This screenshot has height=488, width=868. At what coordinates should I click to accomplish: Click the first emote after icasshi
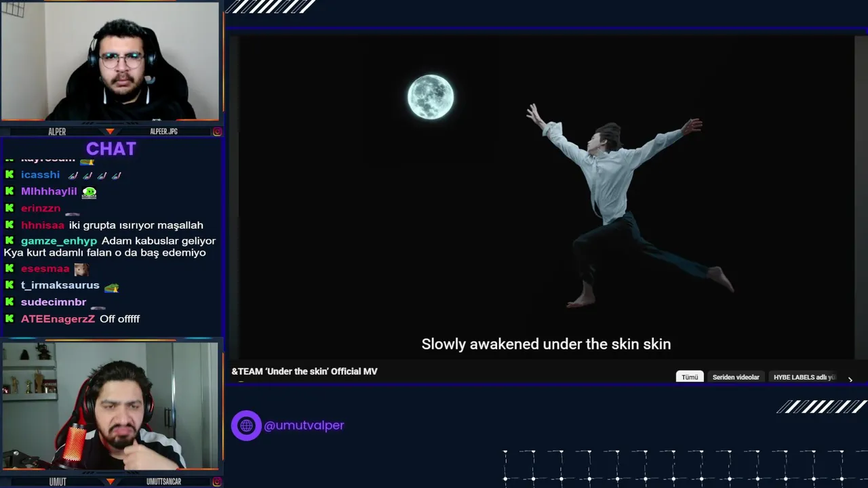73,176
